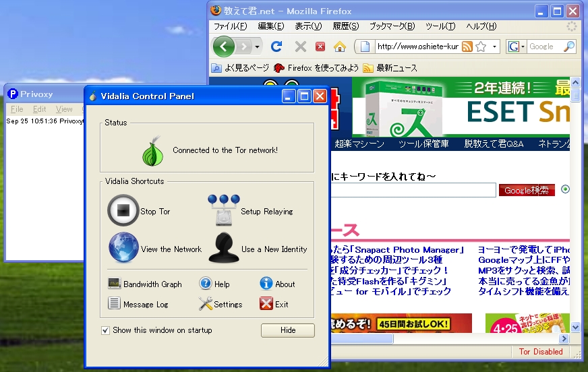Click the Hide button in Vidalia
Screen dimensions: 588x372
pyautogui.click(x=288, y=330)
